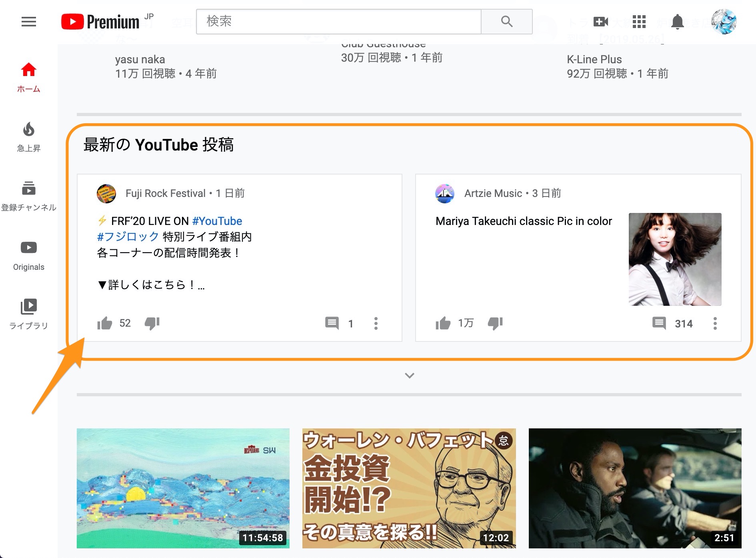Viewport: 756px width, 558px height.
Task: Open the Mariya Takeuchi post image
Action: pyautogui.click(x=675, y=259)
